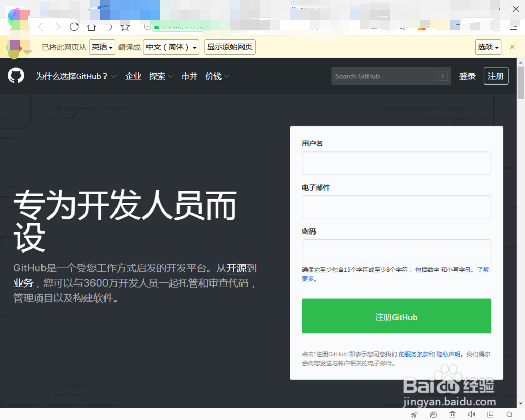The image size is (525, 420).
Task: Click the 专为开发人员而设 headline text
Action: pos(125,220)
